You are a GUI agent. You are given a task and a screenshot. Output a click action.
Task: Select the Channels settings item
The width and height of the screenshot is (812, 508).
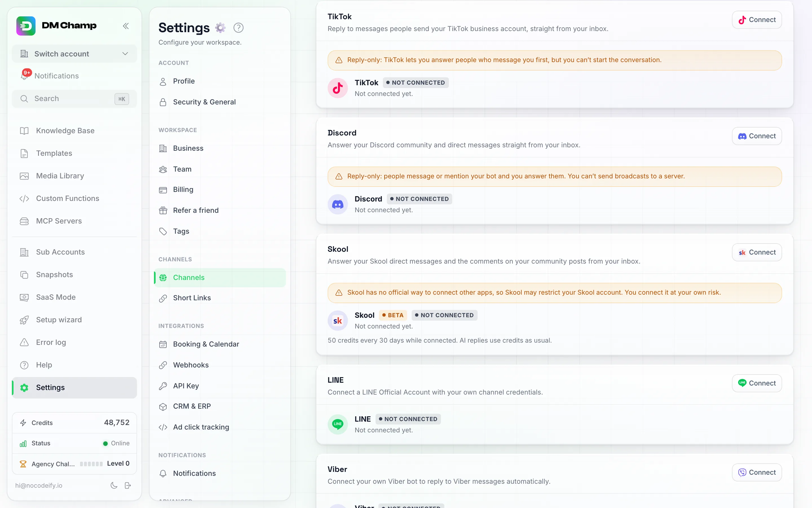point(220,277)
